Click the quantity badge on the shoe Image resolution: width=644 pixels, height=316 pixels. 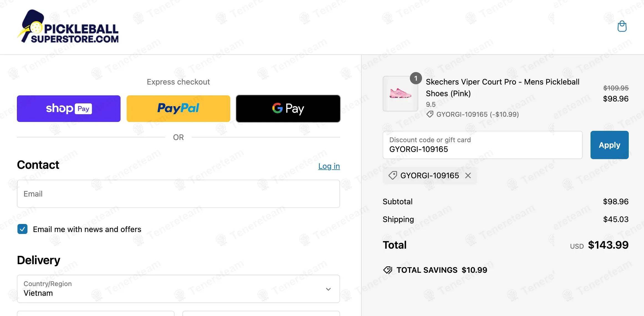pos(416,78)
